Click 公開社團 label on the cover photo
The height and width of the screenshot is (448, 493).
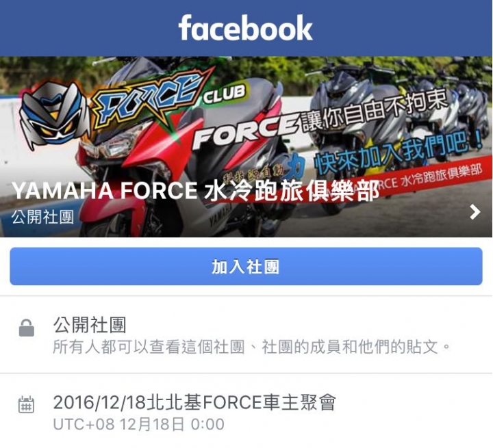(x=42, y=217)
